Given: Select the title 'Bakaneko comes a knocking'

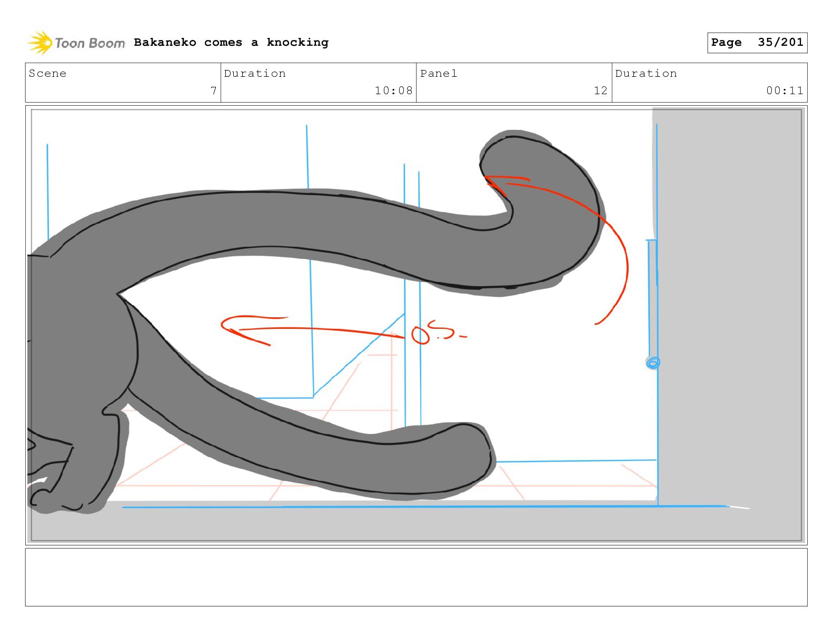Looking at the screenshot, I should (231, 42).
